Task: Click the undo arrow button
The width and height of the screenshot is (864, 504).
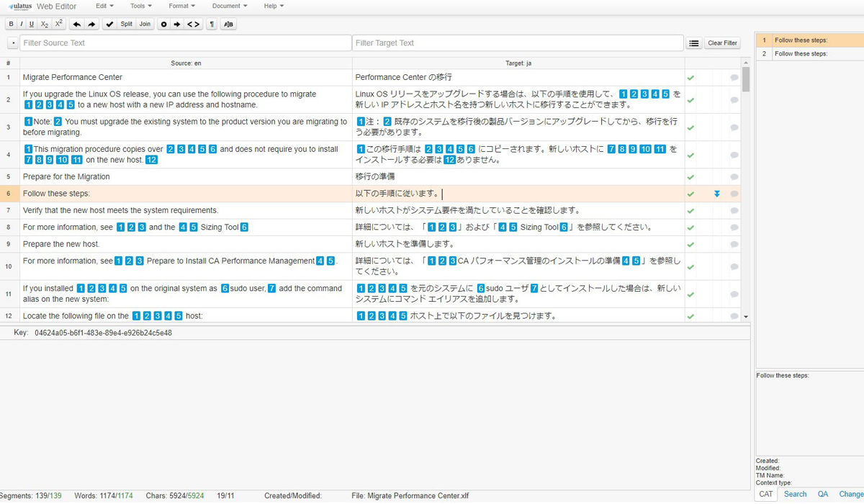Action: coord(77,24)
